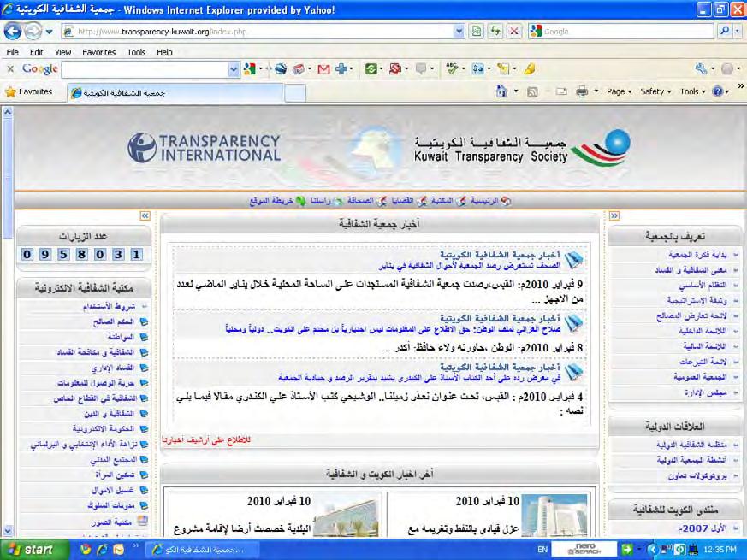Click the Home page house icon
The image size is (747, 560).
click(501, 91)
